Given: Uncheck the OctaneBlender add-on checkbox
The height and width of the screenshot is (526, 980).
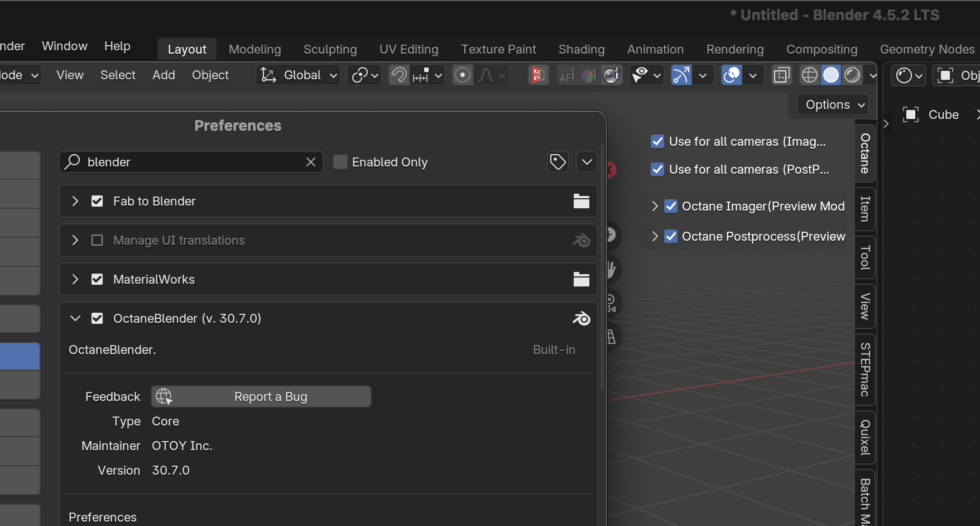Looking at the screenshot, I should [97, 318].
